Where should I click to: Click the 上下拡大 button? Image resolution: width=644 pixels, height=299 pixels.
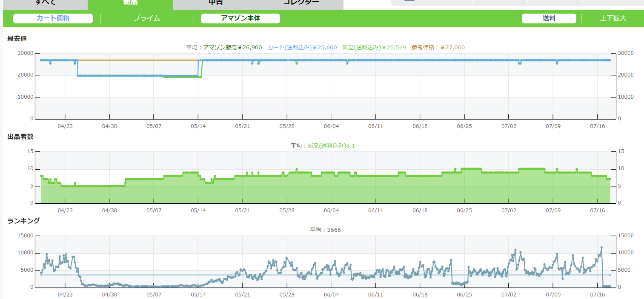613,18
